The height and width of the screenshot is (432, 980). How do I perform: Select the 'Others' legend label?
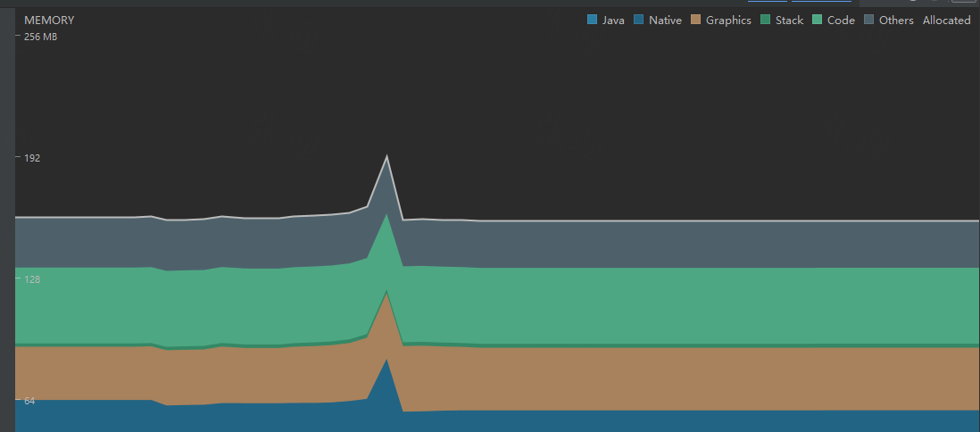point(896,20)
